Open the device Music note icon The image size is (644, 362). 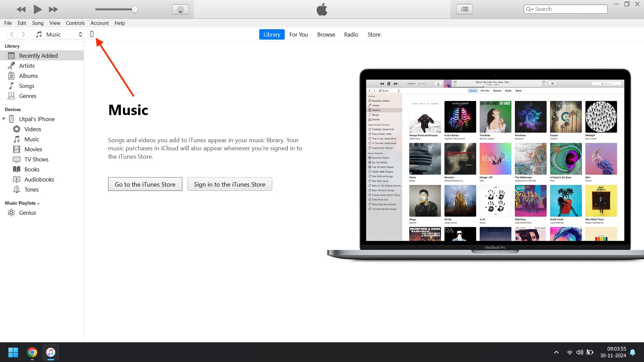[16, 139]
